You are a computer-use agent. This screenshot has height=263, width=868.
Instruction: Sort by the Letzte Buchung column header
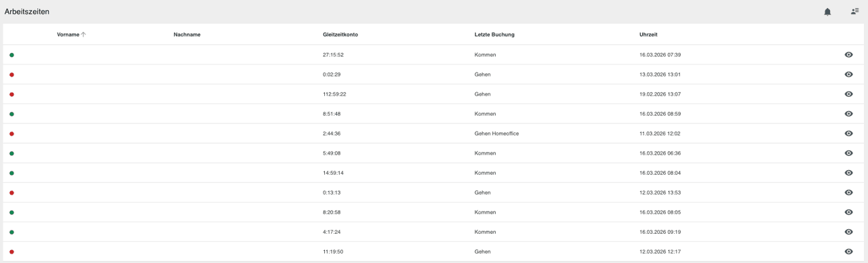click(x=494, y=35)
